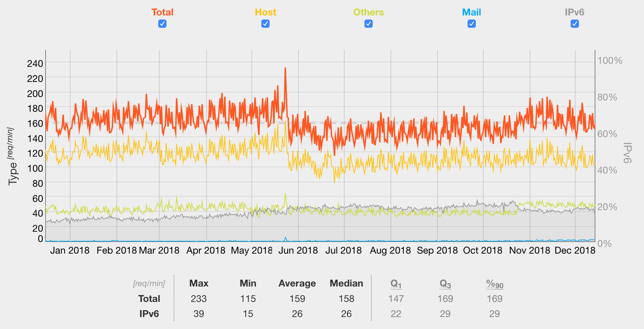
Task: Click the Average column header
Action: (297, 283)
